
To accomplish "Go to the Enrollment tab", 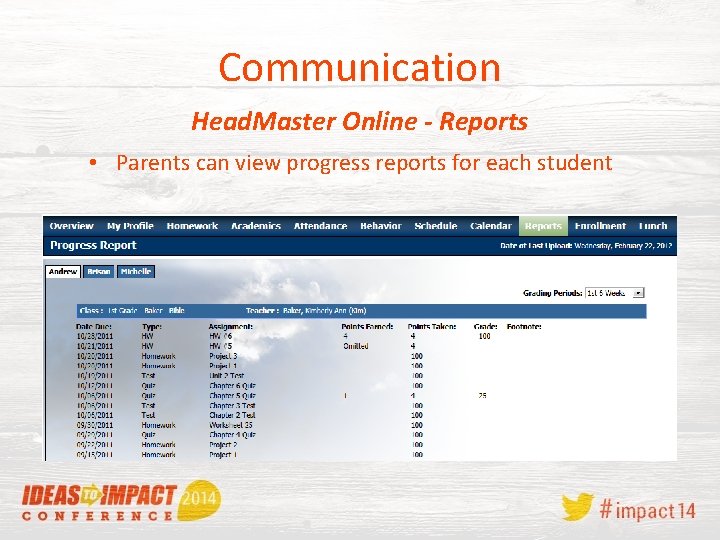I will (600, 226).
